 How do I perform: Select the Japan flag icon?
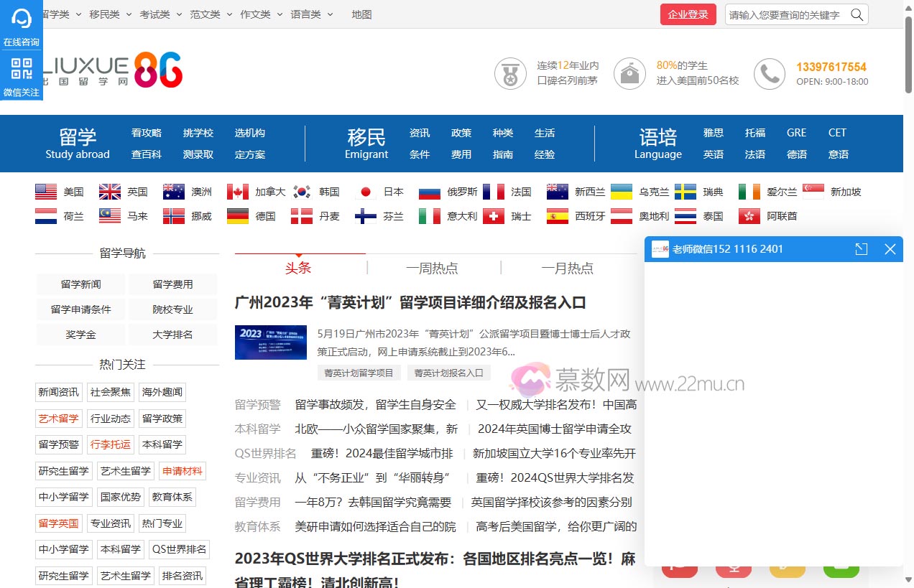(x=366, y=191)
